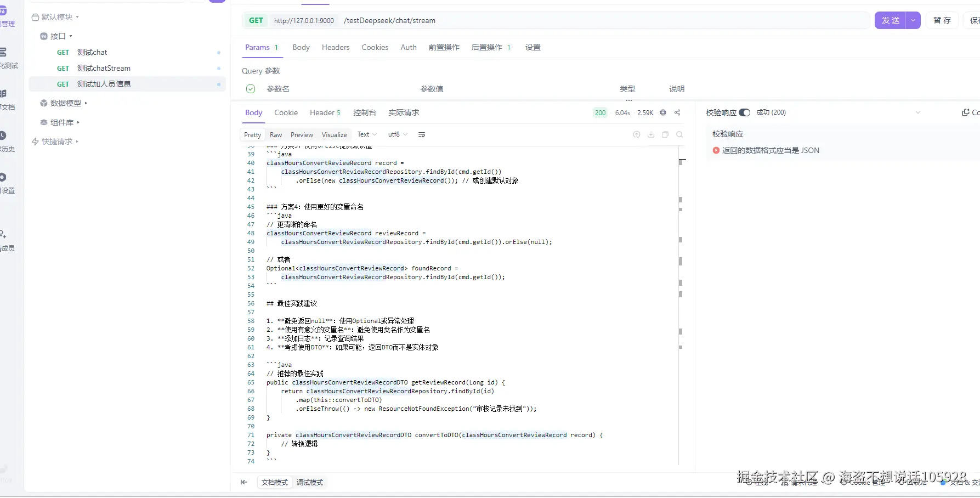Click the 200 status code badge
980x498 pixels.
601,112
